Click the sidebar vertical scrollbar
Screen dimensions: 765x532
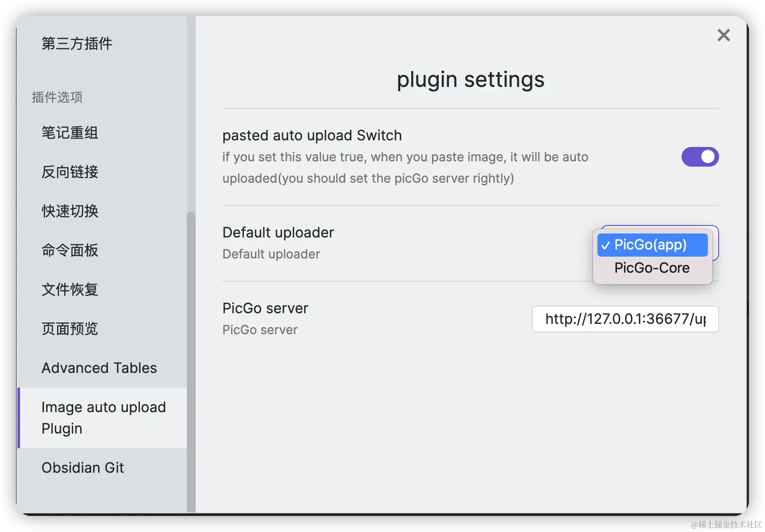click(191, 362)
